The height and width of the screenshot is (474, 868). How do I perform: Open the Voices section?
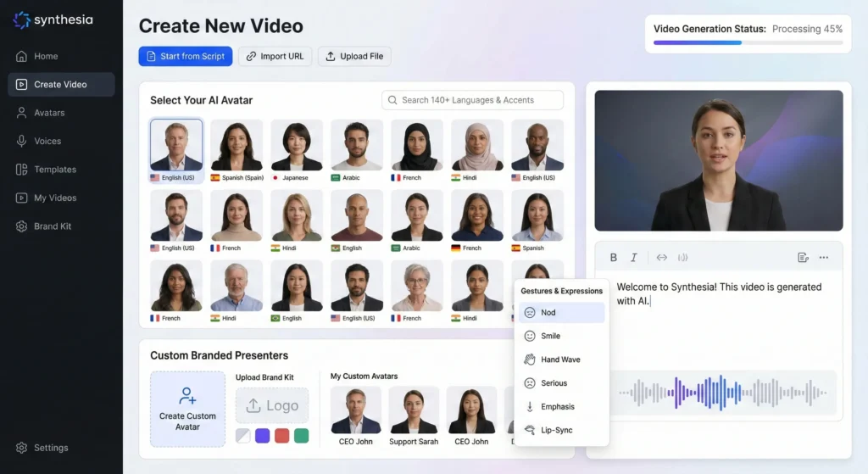pyautogui.click(x=61, y=141)
